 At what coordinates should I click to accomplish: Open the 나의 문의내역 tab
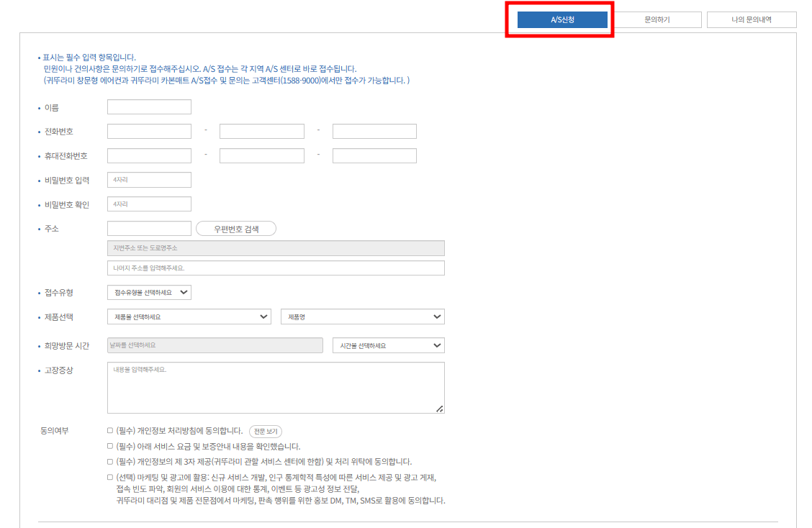[x=752, y=19]
